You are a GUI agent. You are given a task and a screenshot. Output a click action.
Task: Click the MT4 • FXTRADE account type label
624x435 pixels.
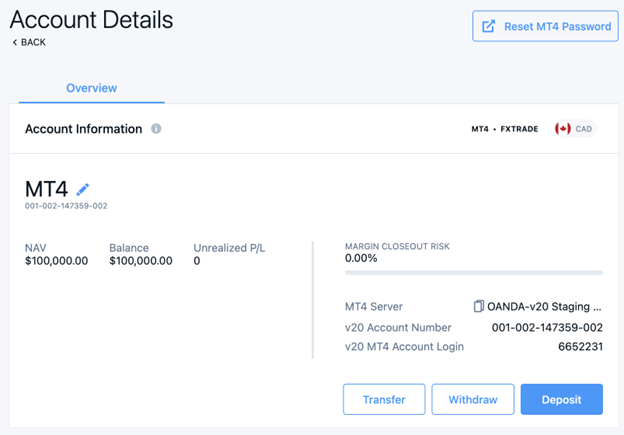pos(505,129)
